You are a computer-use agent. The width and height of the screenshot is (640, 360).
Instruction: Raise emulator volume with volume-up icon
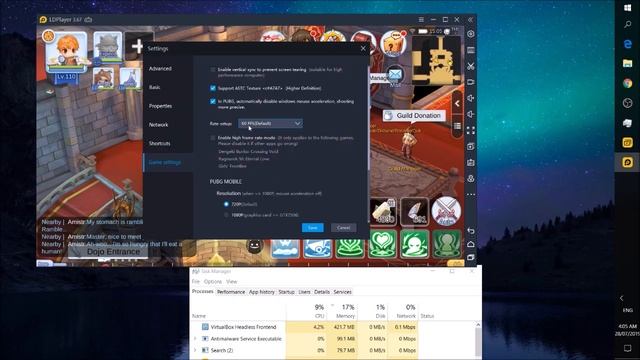(x=471, y=98)
